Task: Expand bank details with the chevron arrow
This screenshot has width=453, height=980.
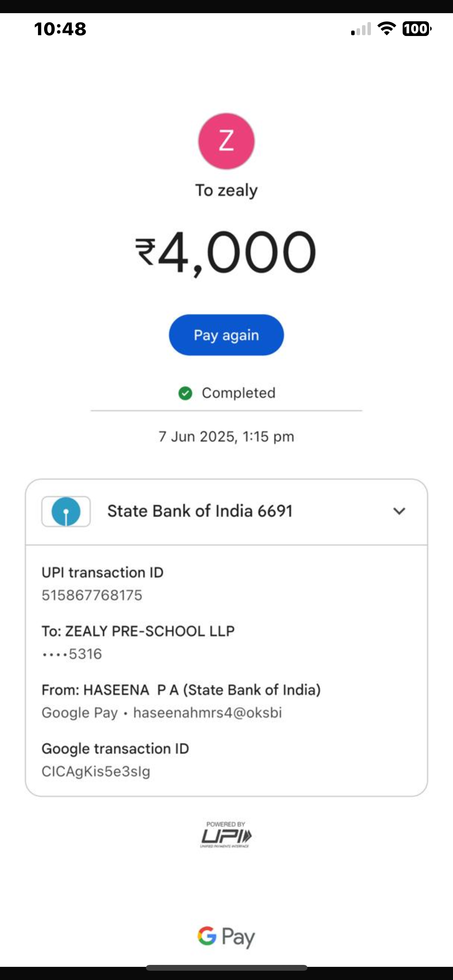Action: point(399,511)
